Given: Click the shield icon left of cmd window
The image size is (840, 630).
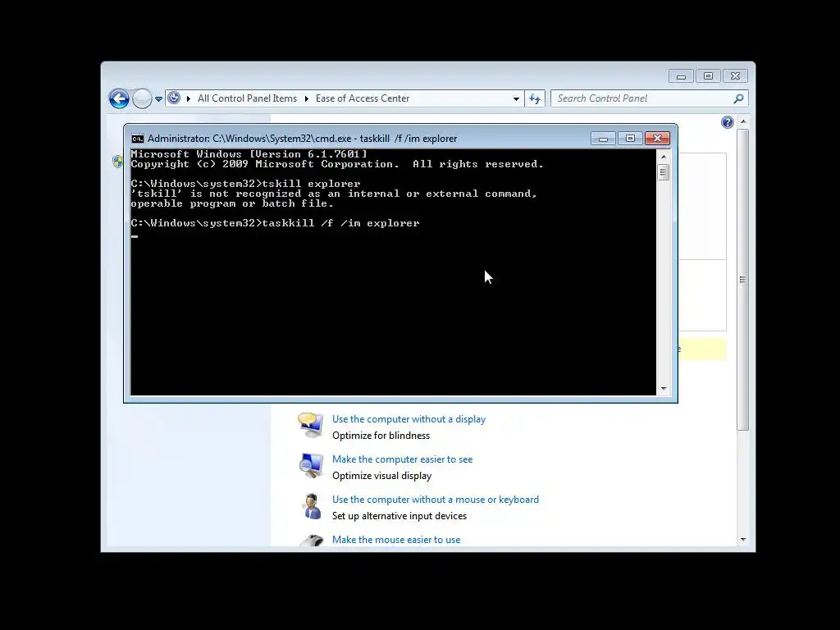Looking at the screenshot, I should 118,162.
